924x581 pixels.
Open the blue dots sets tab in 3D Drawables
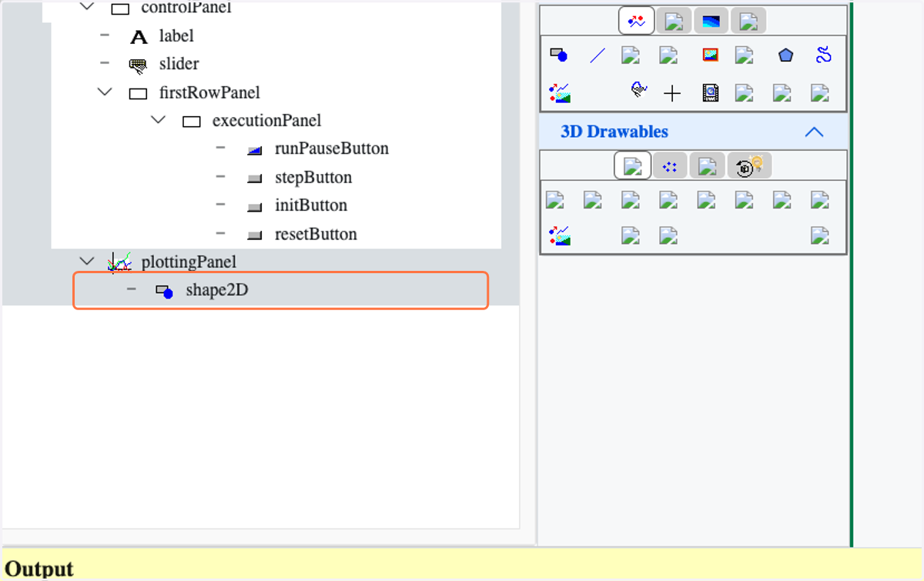[670, 166]
